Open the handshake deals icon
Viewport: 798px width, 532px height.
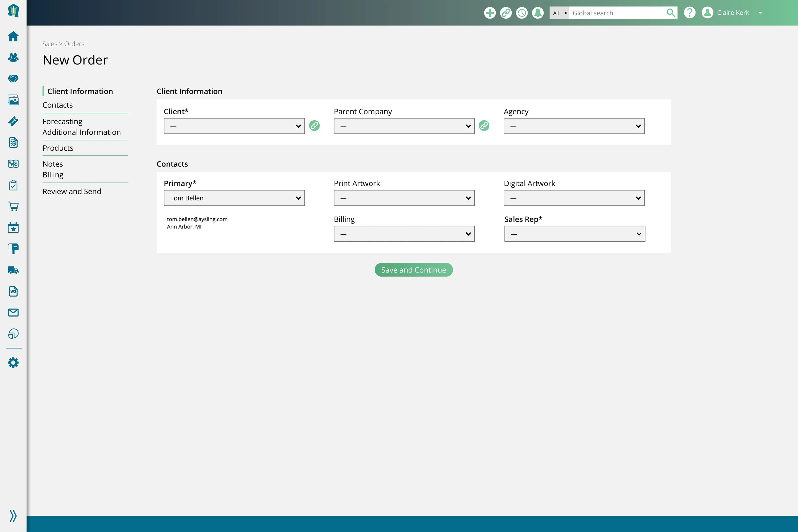point(13,79)
